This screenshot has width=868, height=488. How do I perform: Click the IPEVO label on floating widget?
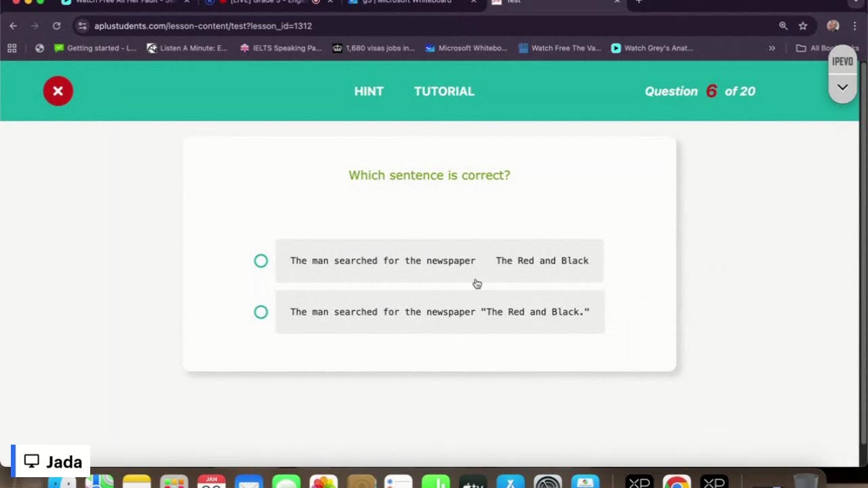843,62
